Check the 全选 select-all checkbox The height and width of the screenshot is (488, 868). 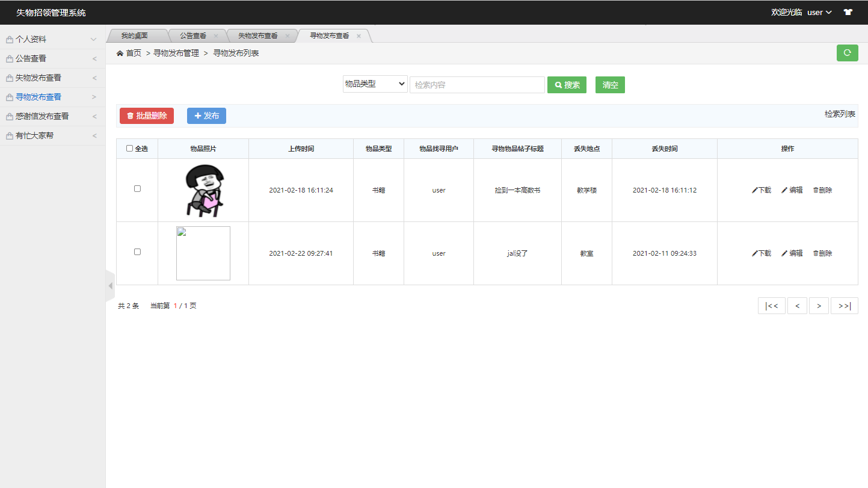point(129,149)
